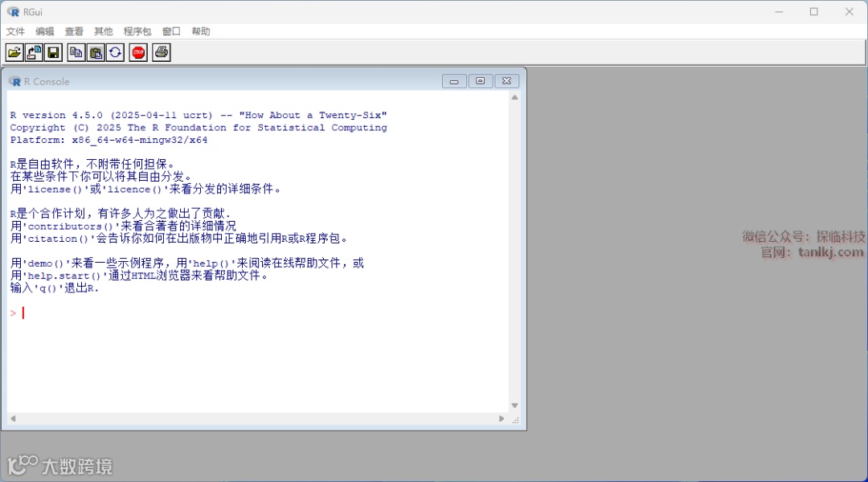The image size is (868, 482).
Task: Open the 查看 menu
Action: [74, 31]
